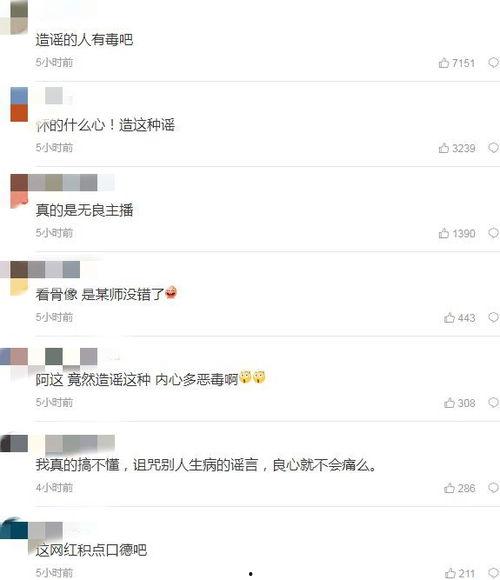
Task: Open the username above 看骨像 comment
Action: pyautogui.click(x=54, y=269)
